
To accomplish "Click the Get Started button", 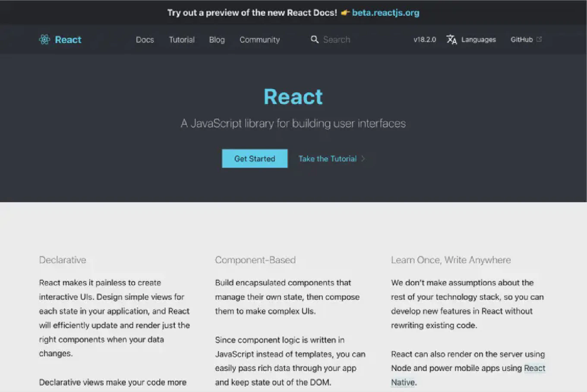I will click(x=255, y=158).
